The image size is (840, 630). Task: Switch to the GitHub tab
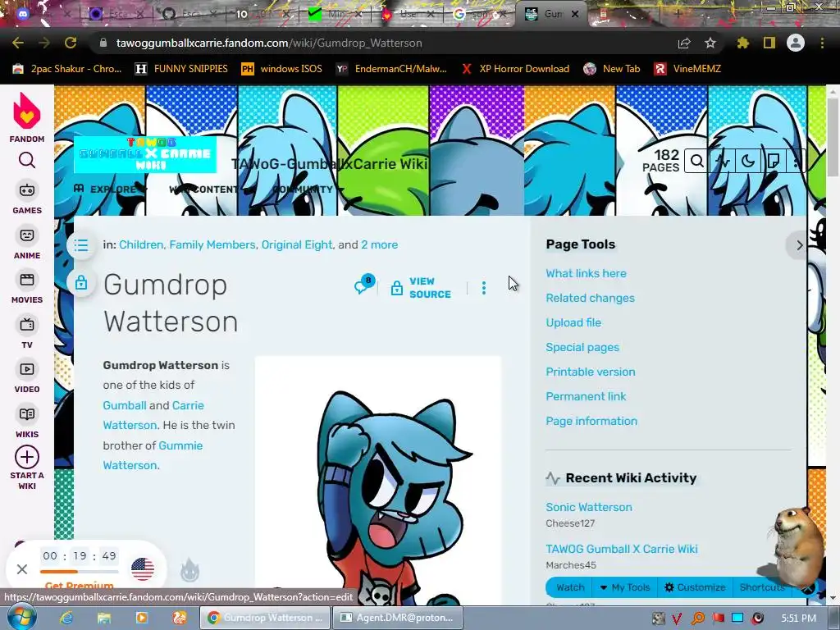(x=190, y=14)
